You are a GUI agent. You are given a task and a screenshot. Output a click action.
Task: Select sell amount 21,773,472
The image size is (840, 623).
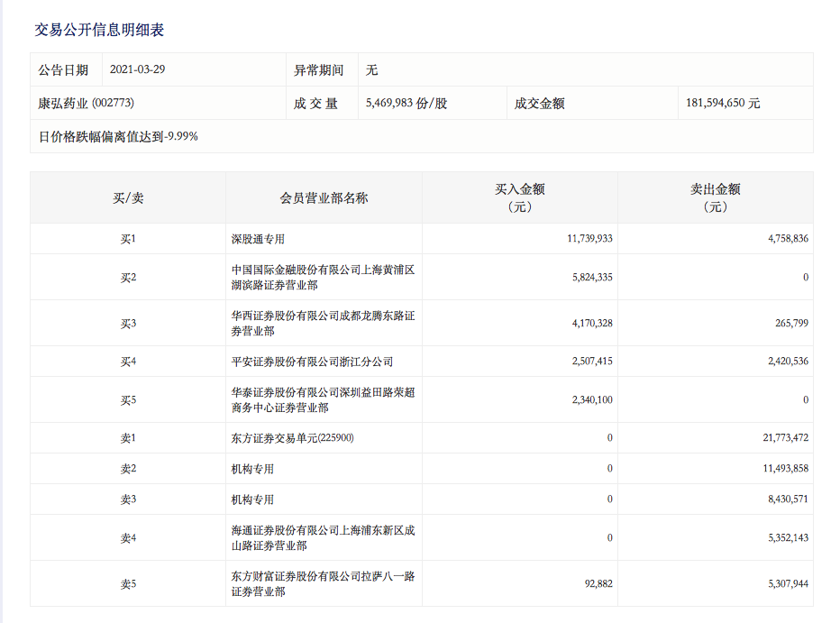coord(786,437)
